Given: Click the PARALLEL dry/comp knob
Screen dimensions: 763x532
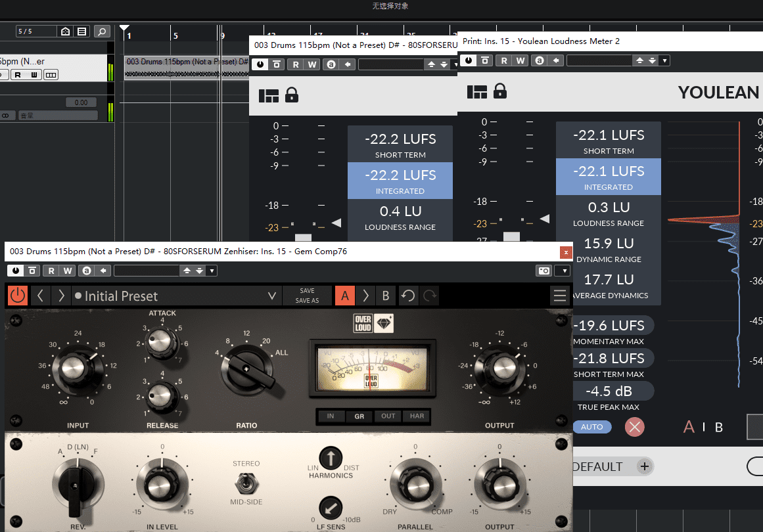Looking at the screenshot, I should (x=416, y=484).
